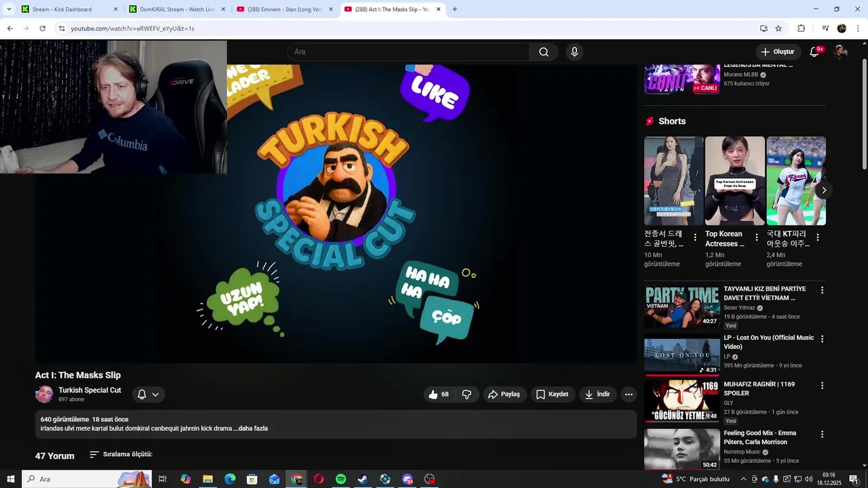Open File Explorer from the taskbar
Screen dimensions: 868x488
pos(208,479)
